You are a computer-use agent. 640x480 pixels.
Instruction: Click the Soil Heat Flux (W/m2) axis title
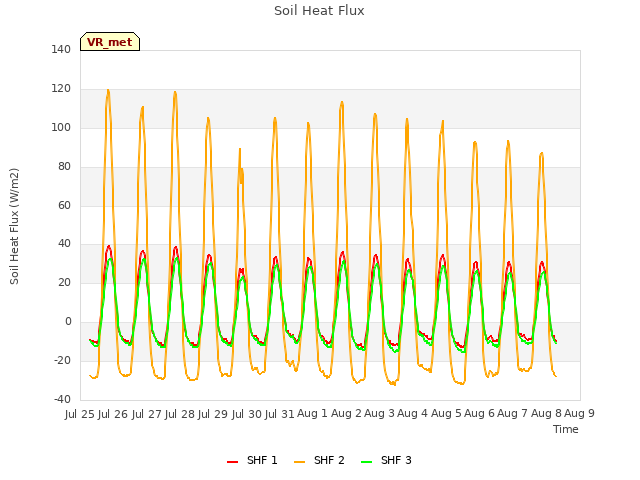tap(14, 226)
